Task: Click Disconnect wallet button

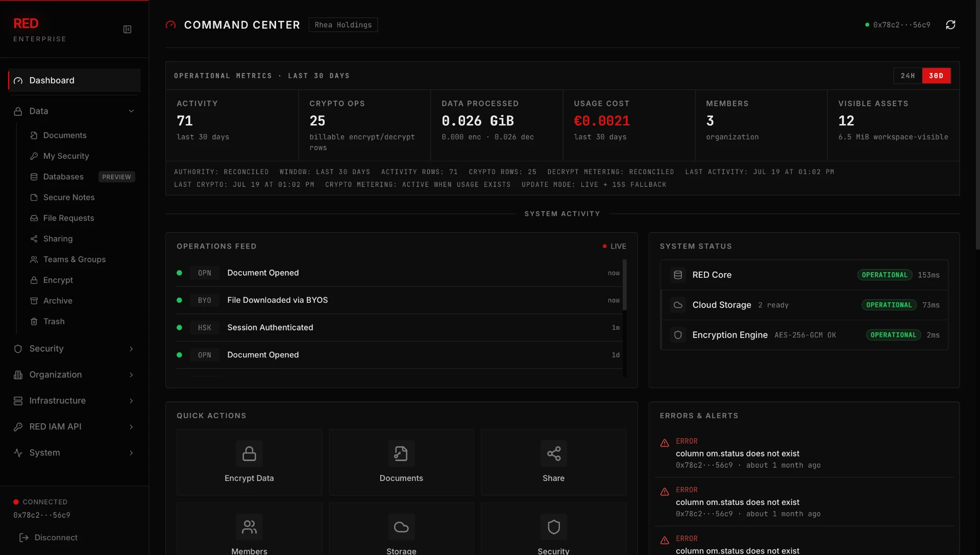Action: coord(48,538)
